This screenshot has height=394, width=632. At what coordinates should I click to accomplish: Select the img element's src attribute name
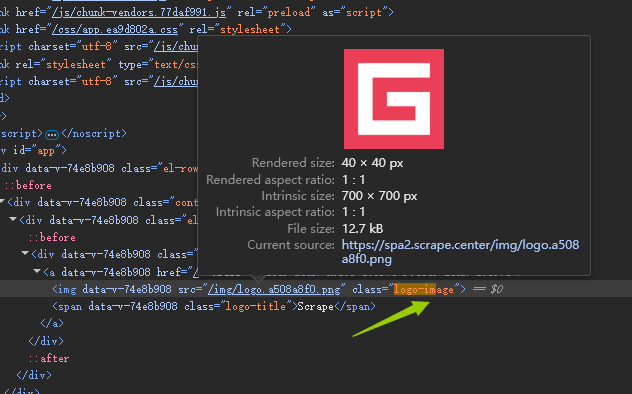click(x=187, y=289)
